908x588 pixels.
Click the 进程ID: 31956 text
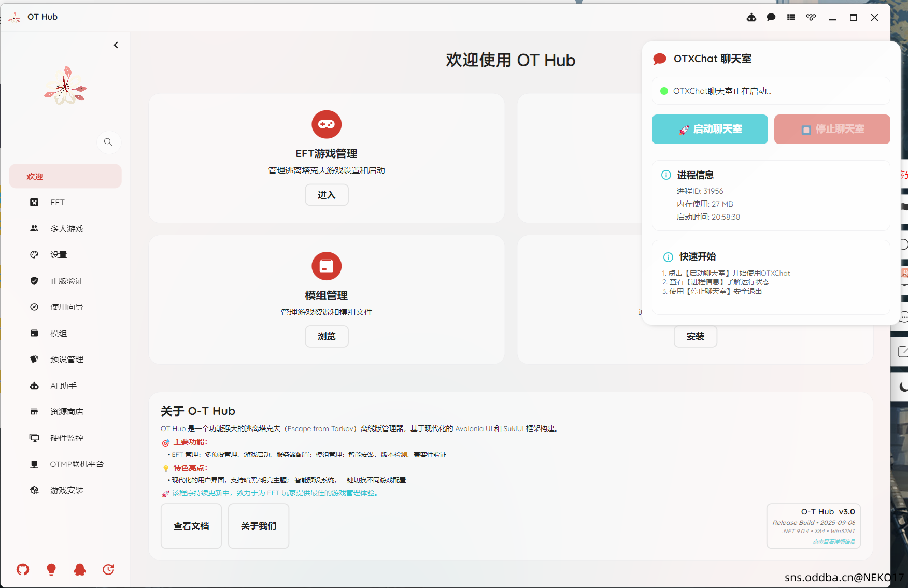click(x=700, y=191)
